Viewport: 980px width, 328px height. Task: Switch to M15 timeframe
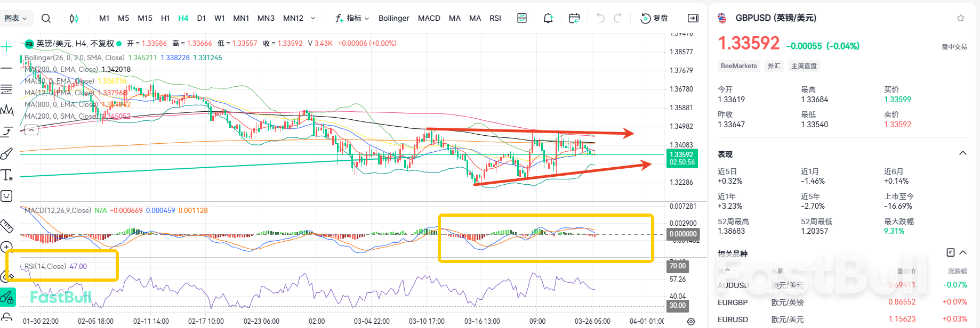click(x=145, y=18)
